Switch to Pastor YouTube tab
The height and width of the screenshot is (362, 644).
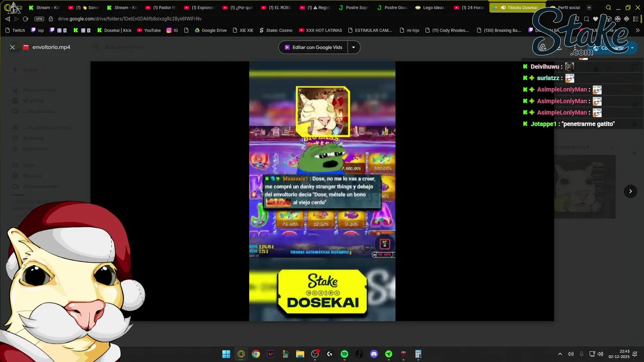point(160,8)
